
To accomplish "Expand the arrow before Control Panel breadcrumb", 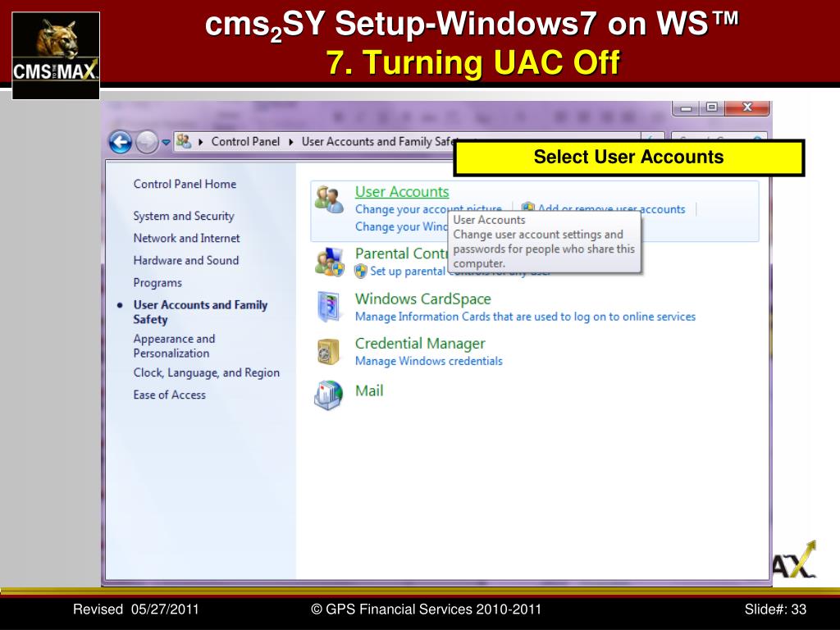I will [201, 142].
